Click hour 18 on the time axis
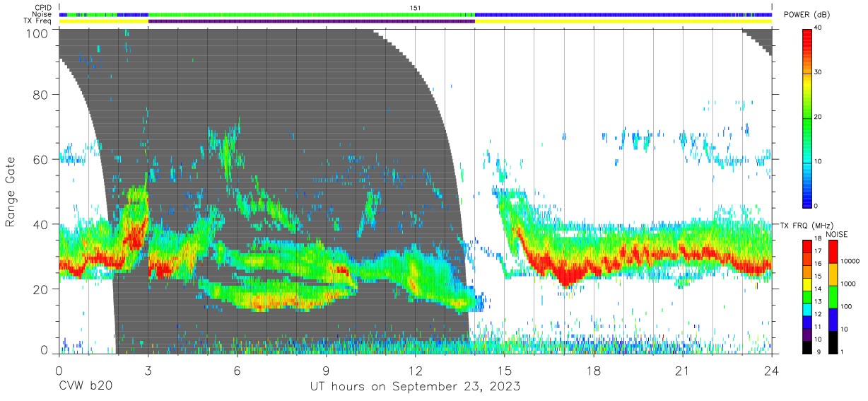Image resolution: width=868 pixels, height=401 pixels. point(594,370)
